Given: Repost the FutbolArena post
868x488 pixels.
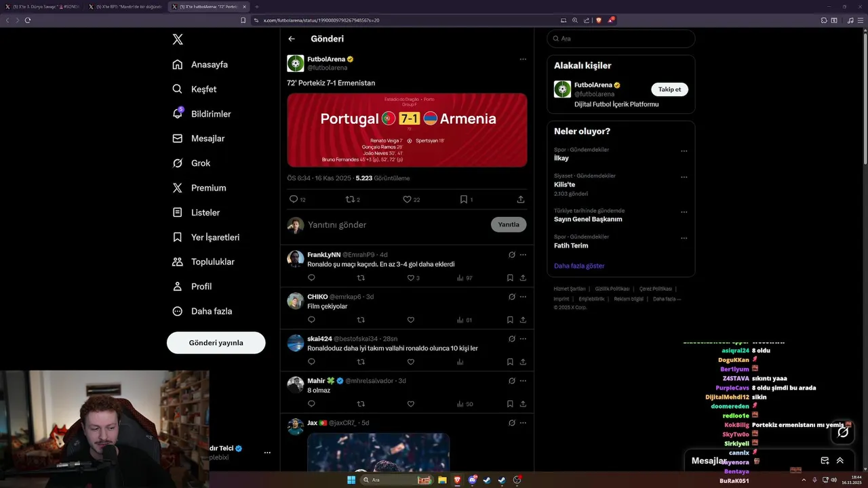Looking at the screenshot, I should tap(350, 199).
